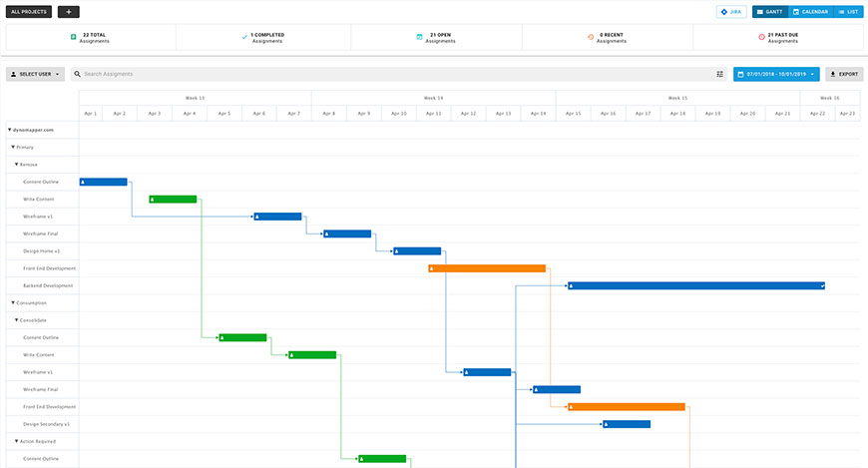Open the filter settings icon beside search
Screen dimensions: 868x468
[x=719, y=74]
